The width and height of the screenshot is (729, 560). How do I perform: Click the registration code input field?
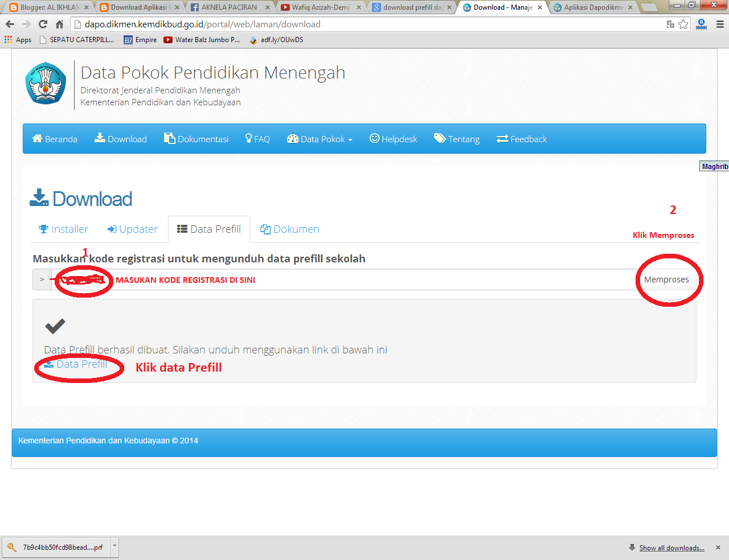point(343,279)
